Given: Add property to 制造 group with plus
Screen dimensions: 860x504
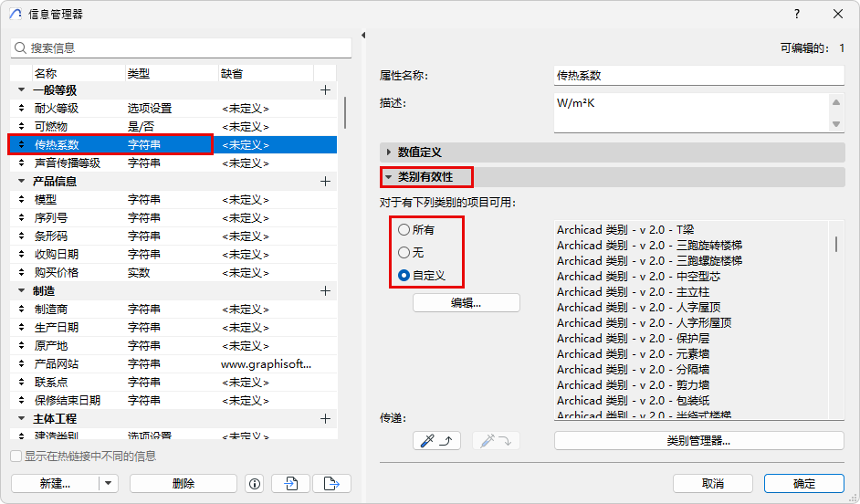Looking at the screenshot, I should (x=325, y=290).
